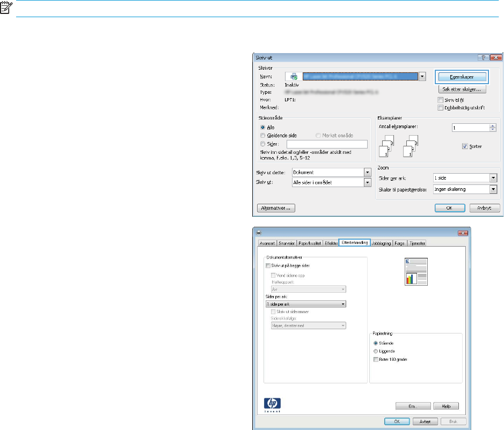The width and height of the screenshot is (504, 430).
Task: Click the printer icon in properties title bar
Action: tap(260, 233)
